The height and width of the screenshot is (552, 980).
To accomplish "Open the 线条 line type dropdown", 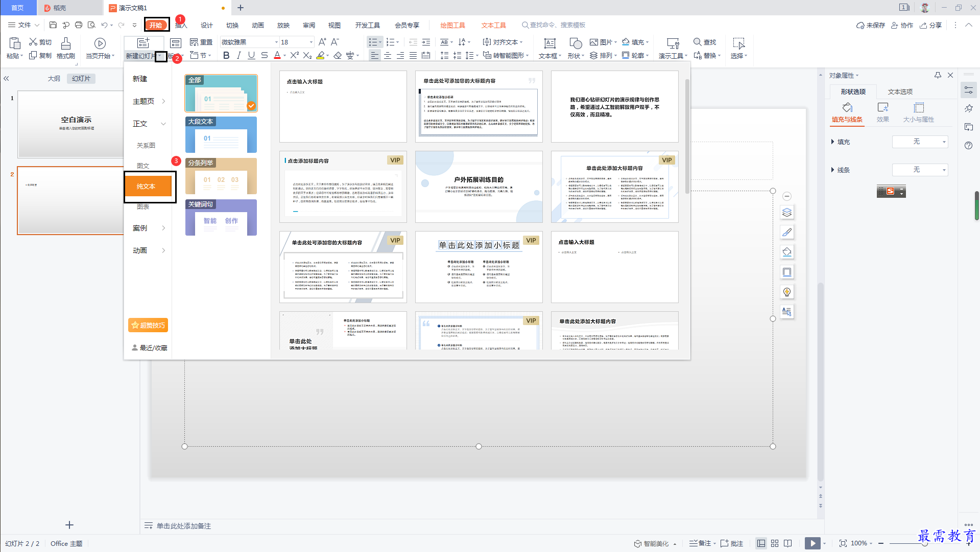I will click(920, 170).
